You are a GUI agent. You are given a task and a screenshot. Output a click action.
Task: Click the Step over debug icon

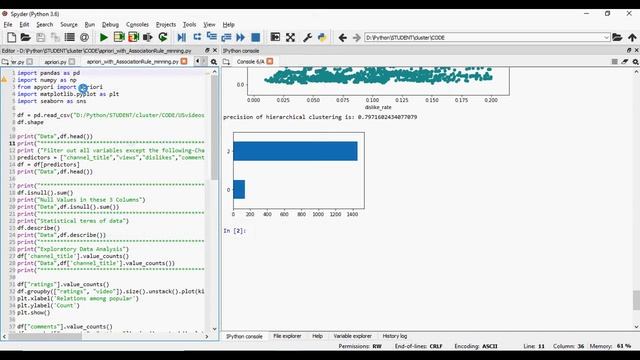197,37
